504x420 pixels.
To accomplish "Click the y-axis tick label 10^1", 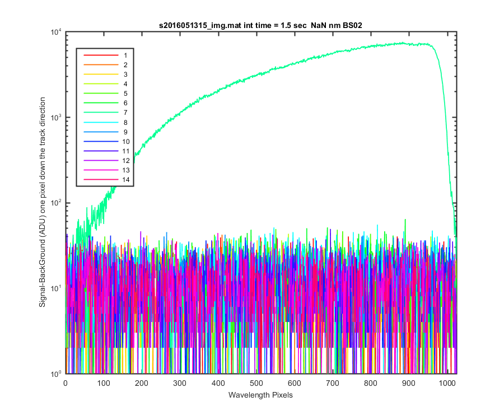I will [x=56, y=288].
